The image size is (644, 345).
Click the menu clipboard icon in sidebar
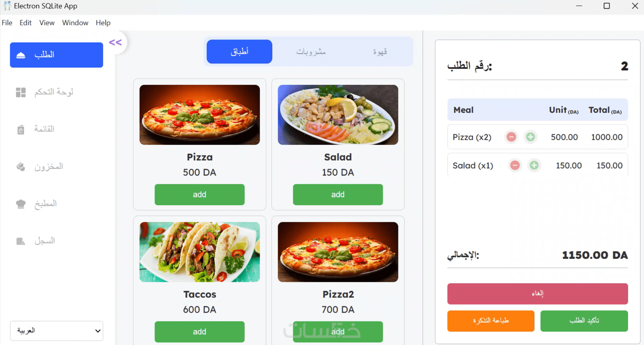(21, 129)
